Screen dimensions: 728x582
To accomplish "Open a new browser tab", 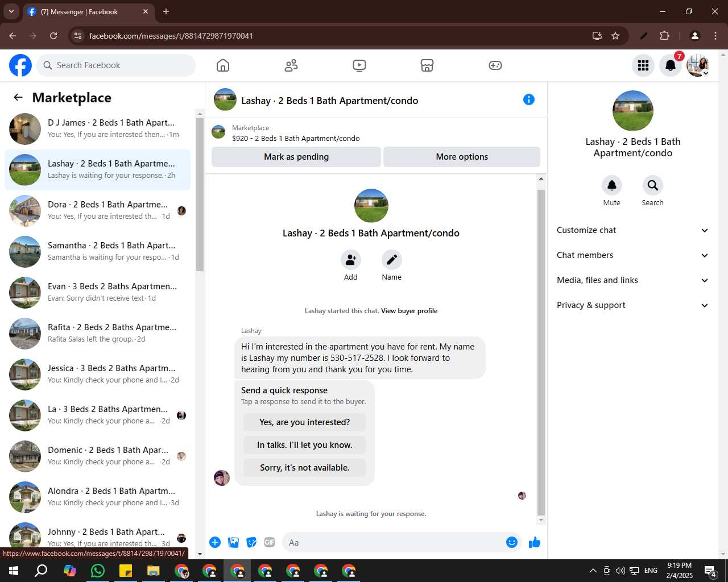I will click(166, 11).
